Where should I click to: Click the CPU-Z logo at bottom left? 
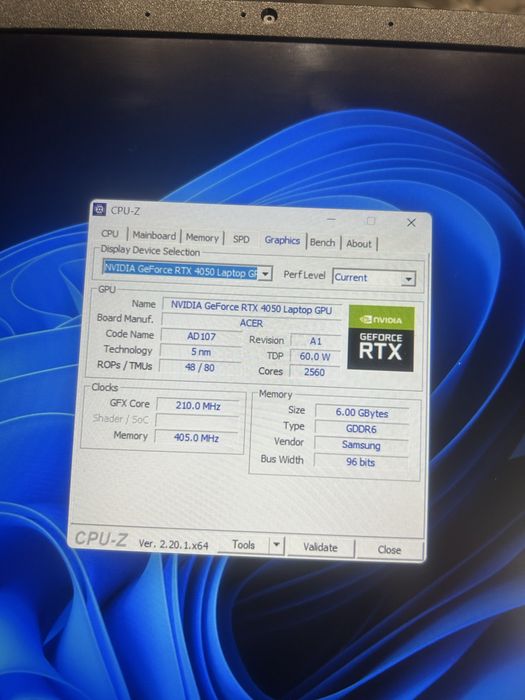point(101,539)
